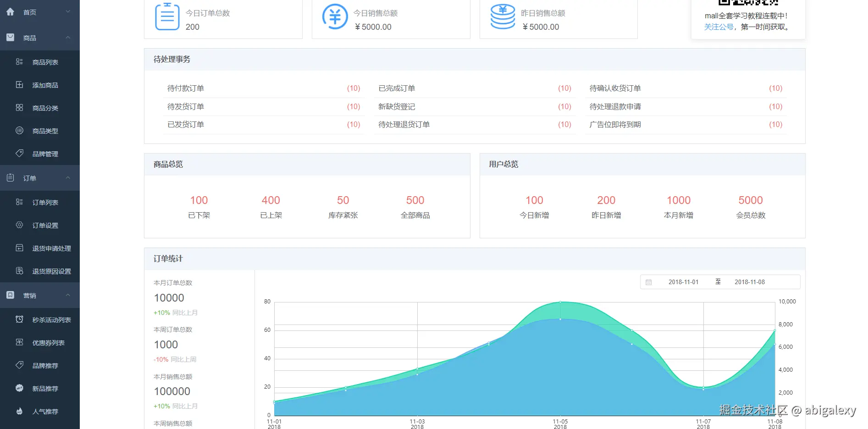
Task: Click the 订单列表 list icon
Action: tap(19, 202)
